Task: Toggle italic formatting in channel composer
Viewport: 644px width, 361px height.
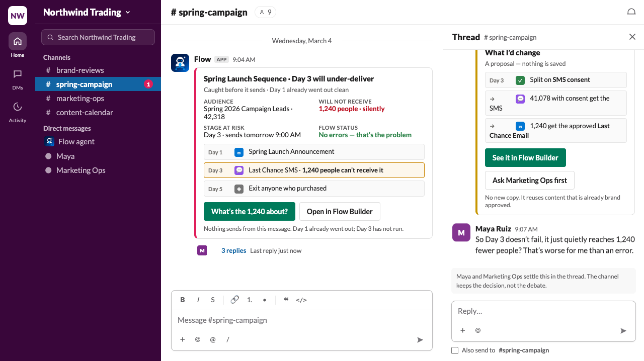Action: [198, 300]
